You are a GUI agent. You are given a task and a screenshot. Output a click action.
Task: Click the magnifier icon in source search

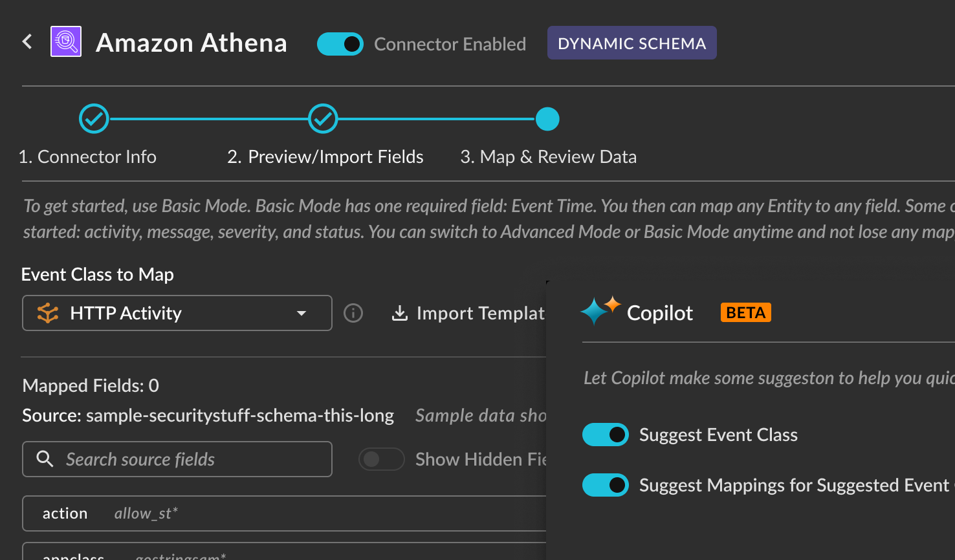[x=45, y=459]
